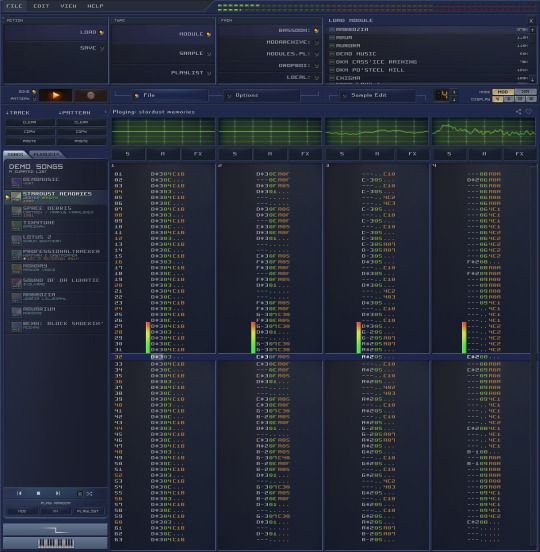
Task: Toggle shuffle playback icon
Action: pyautogui.click(x=90, y=494)
